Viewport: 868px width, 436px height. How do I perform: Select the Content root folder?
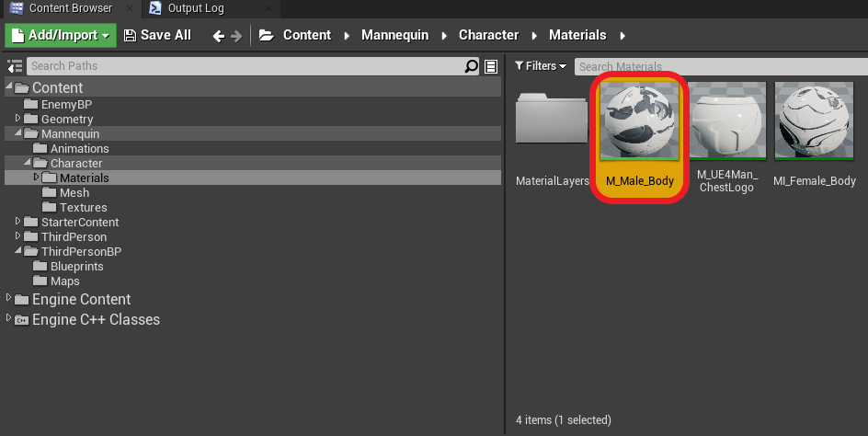[58, 87]
